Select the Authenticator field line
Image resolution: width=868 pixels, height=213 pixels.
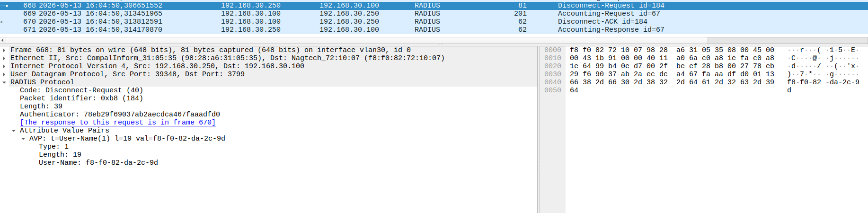click(120, 114)
